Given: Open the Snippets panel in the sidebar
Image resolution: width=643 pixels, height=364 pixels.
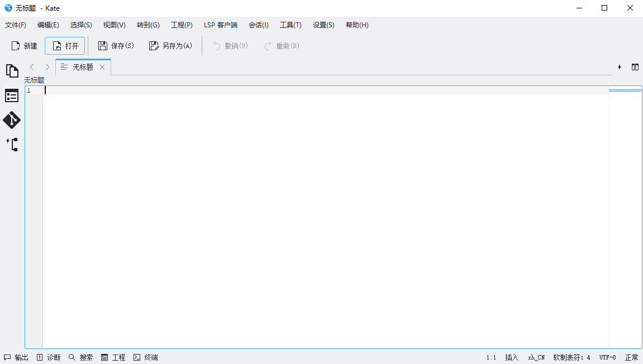Looking at the screenshot, I should 12,145.
